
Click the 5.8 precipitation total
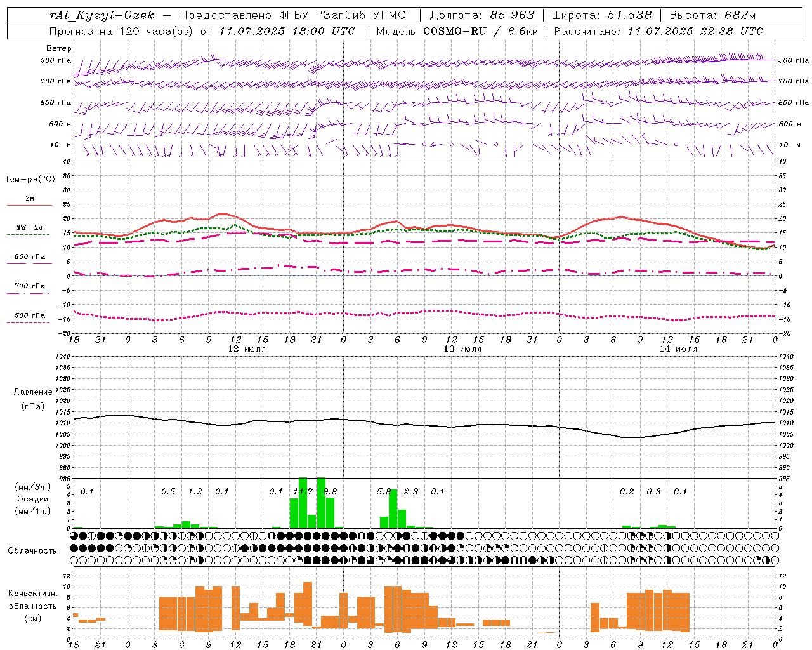[x=384, y=491]
